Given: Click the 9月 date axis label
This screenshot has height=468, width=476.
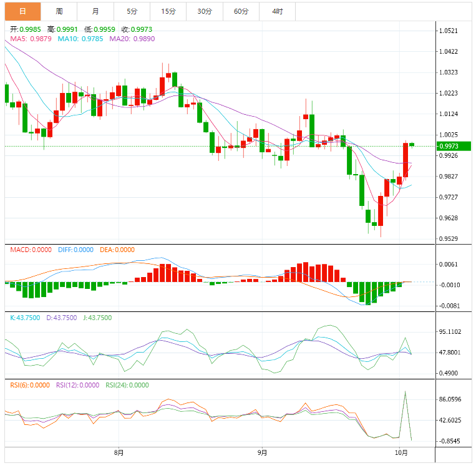Looking at the screenshot, I should pyautogui.click(x=262, y=453).
